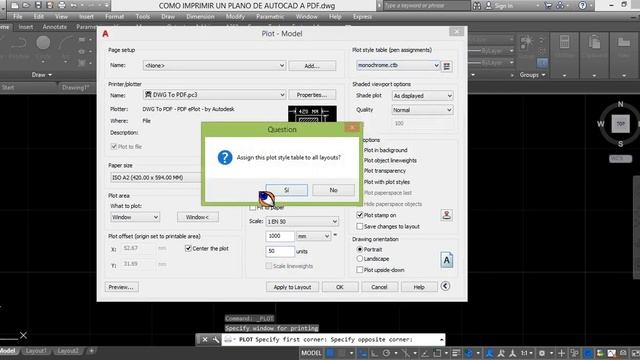Viewport: 640px width, 360px height.
Task: Select the Portrait orientation radio button
Action: (360, 249)
